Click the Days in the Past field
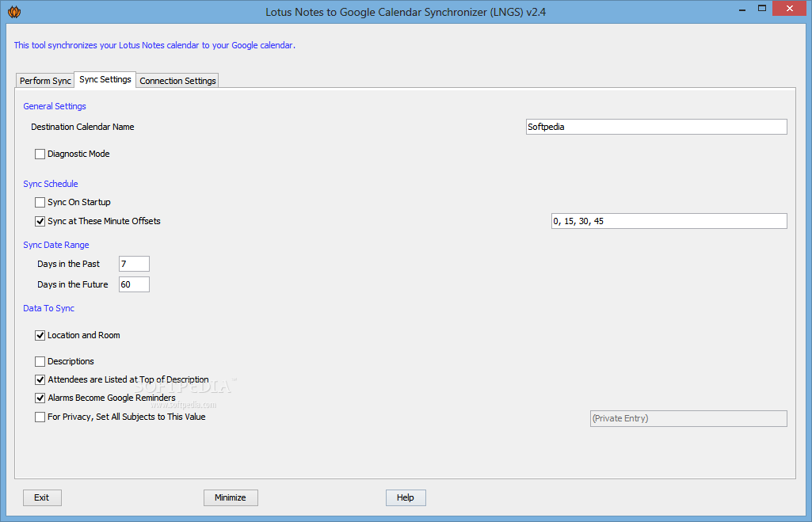 coord(134,264)
